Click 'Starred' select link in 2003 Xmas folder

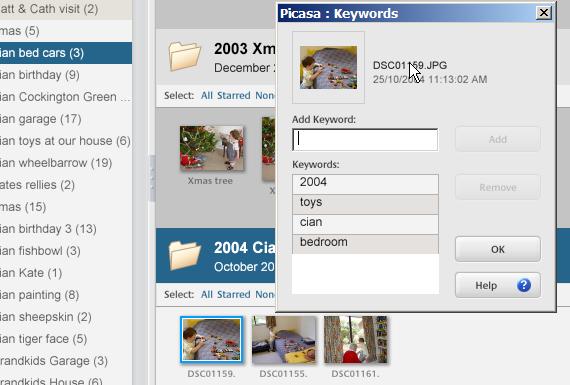(234, 96)
